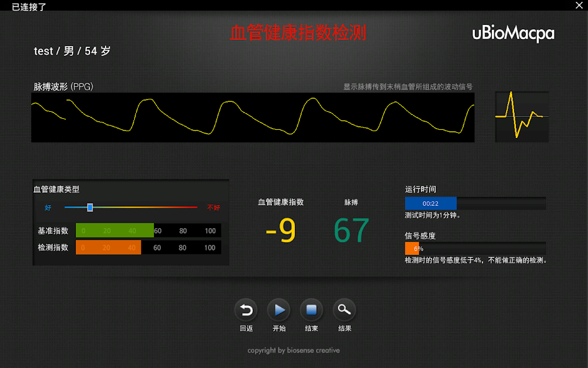Image resolution: width=588 pixels, height=368 pixels.
Task: Click the 回返 return arrow icon
Action: coord(245,311)
